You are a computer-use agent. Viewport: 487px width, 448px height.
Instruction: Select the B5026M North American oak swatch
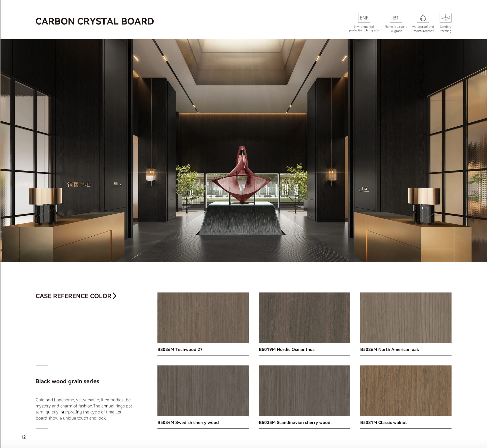[406, 318]
